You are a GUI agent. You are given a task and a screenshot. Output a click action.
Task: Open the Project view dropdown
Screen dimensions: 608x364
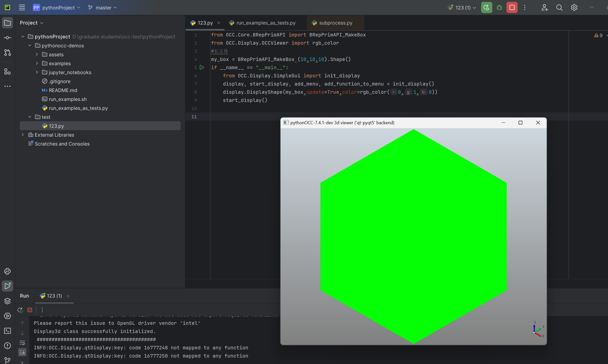[x=32, y=23]
